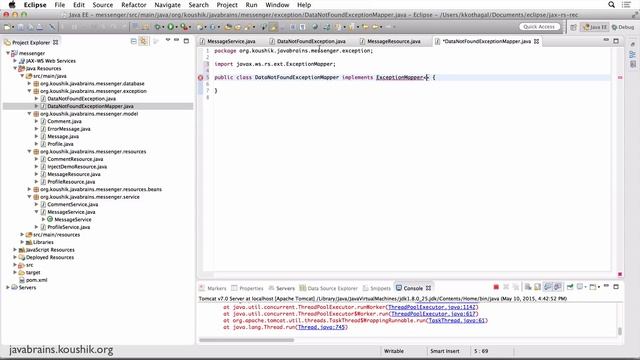Select ErrorMessage.java in Project Explorer
This screenshot has width=640, height=360.
point(69,129)
